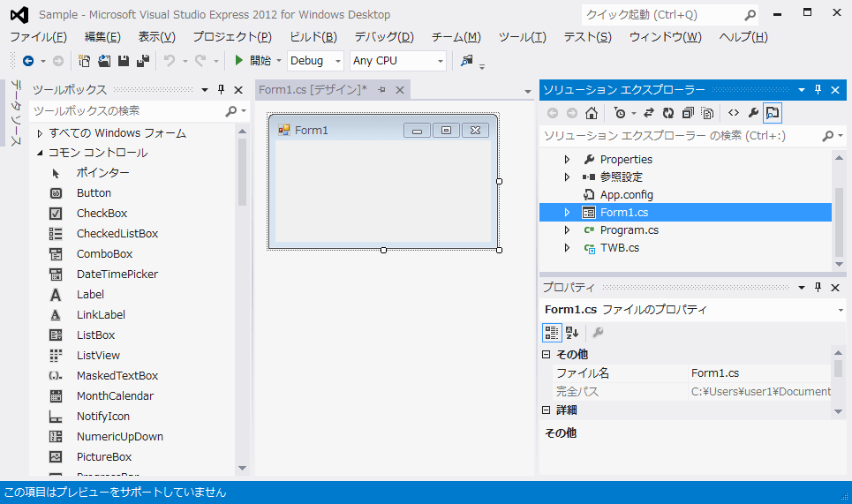Expand the 参照設定 node
852x504 pixels.
(567, 177)
